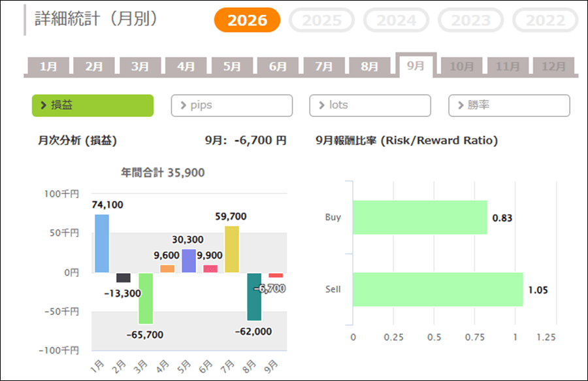Switch to the 2024 year view
Screen dimensions: 588x381
pyautogui.click(x=396, y=20)
